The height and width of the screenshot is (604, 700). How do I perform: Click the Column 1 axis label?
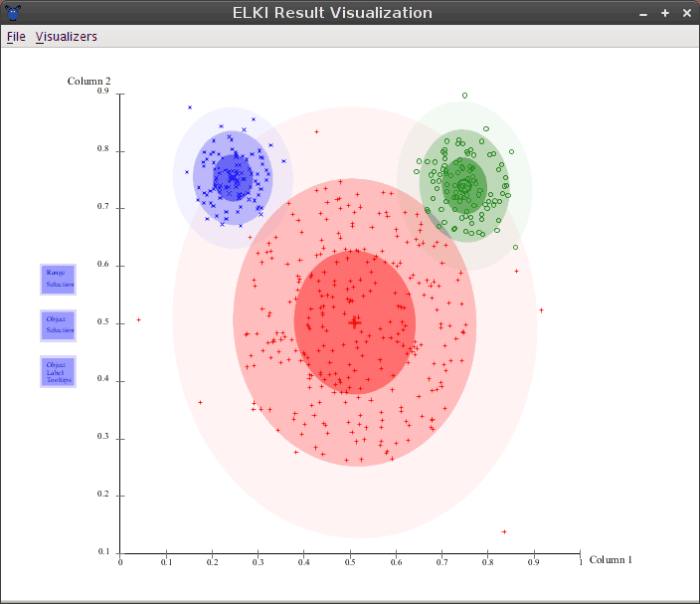[610, 560]
